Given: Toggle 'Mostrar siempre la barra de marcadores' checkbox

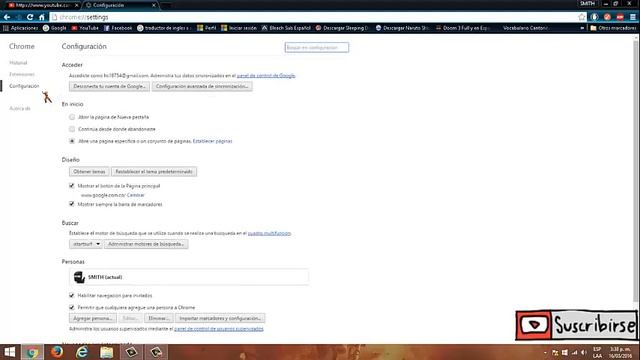Looking at the screenshot, I should point(72,204).
